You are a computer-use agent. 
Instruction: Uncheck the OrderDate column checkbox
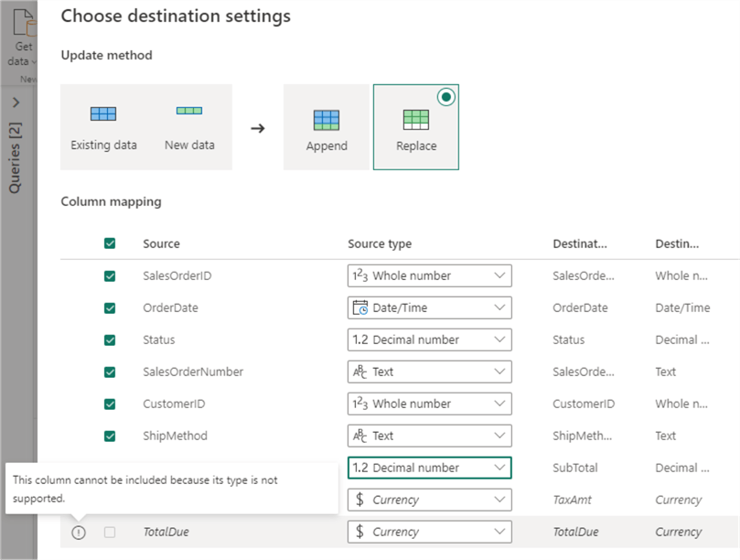tap(110, 308)
